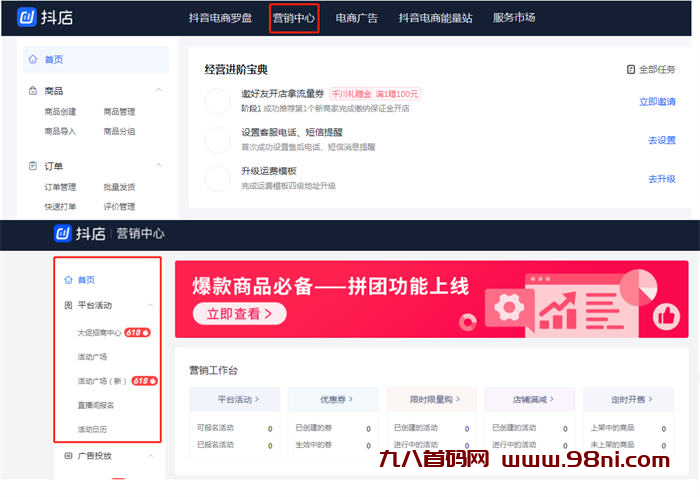Click the 商品 section bag icon
Screen dimensions: 700x497
point(34,91)
